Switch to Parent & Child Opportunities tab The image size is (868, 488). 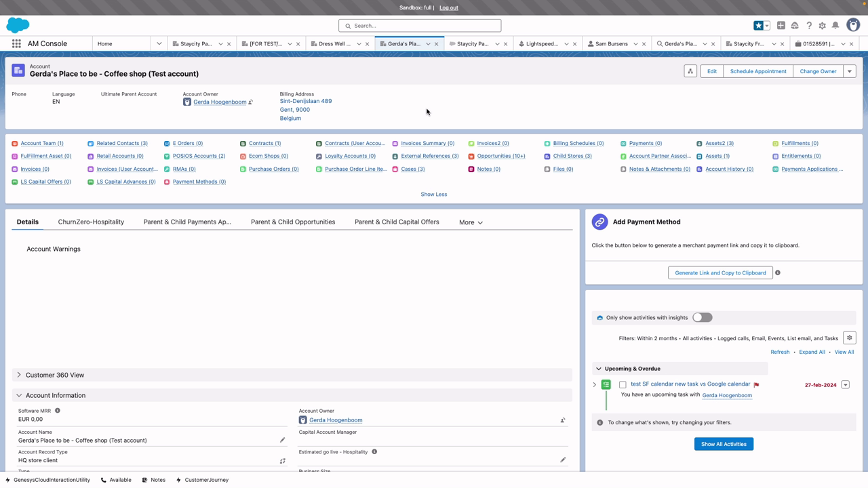(293, 222)
